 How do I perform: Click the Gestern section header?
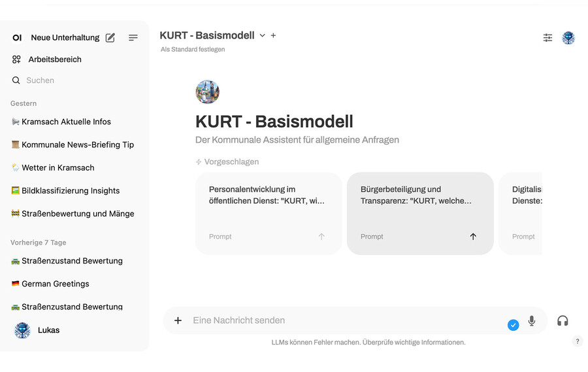point(24,103)
